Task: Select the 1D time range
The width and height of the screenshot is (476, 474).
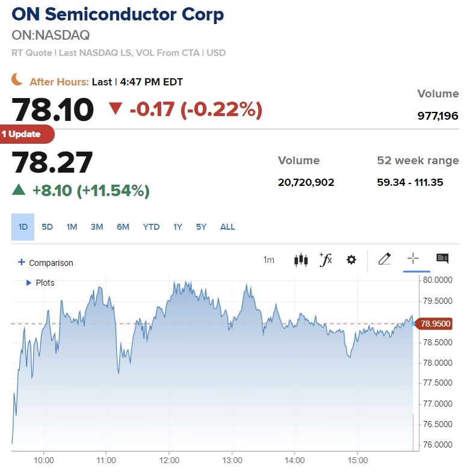Action: coord(23,227)
